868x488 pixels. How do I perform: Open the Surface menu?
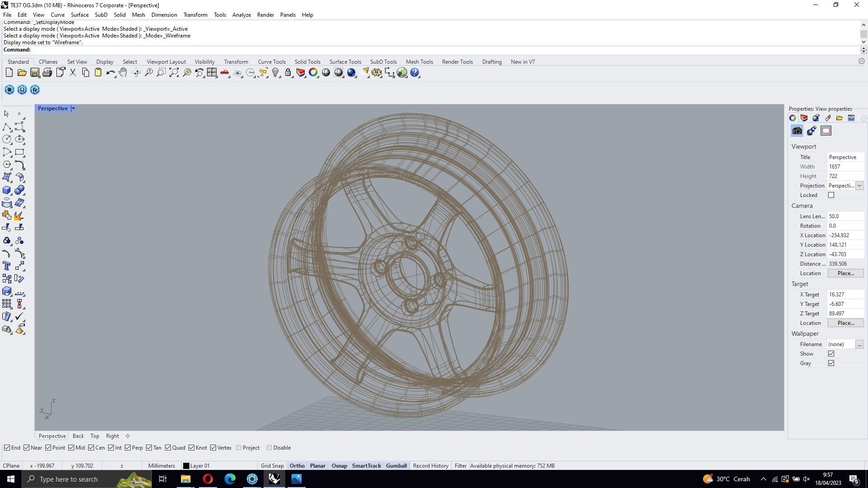(x=80, y=15)
